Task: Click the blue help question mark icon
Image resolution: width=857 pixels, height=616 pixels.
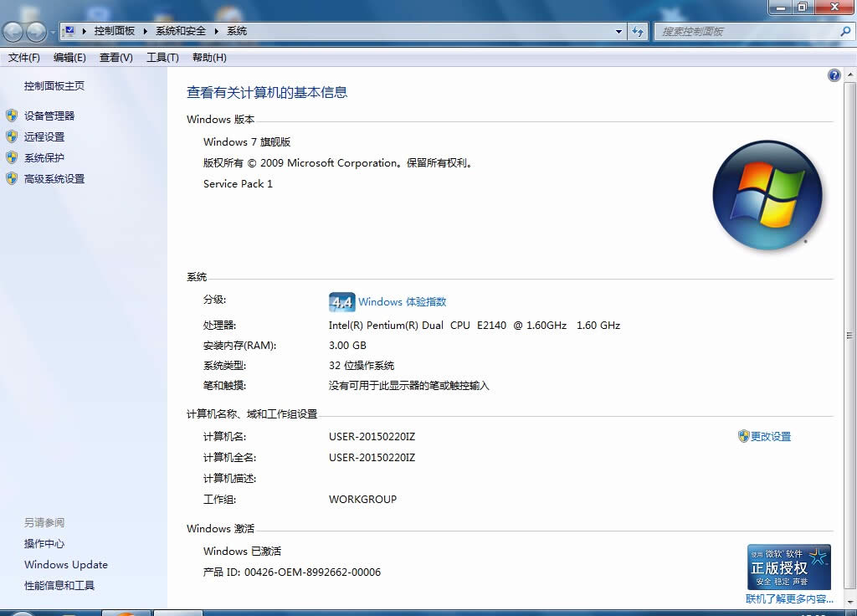Action: [834, 75]
